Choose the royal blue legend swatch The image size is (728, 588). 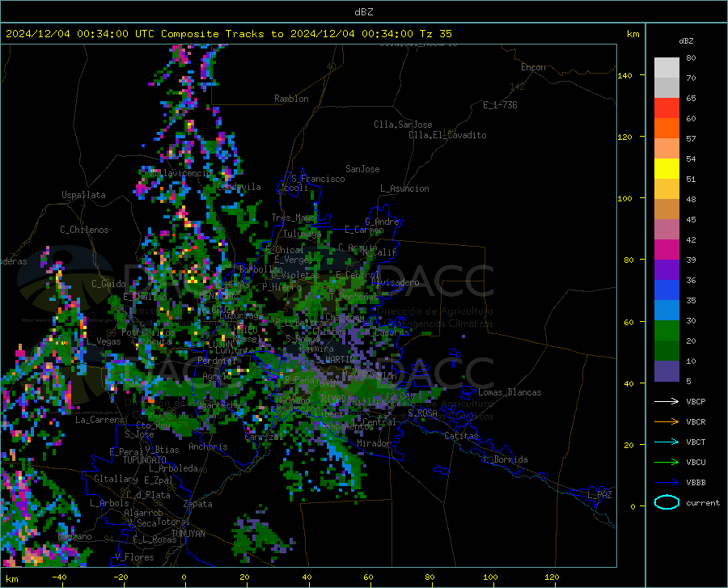pos(667,290)
